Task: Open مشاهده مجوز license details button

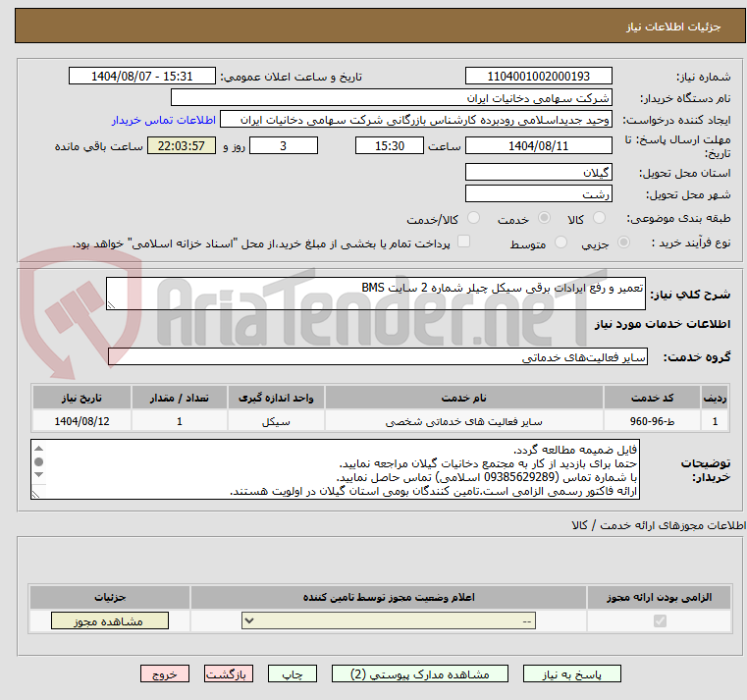Action: click(110, 620)
